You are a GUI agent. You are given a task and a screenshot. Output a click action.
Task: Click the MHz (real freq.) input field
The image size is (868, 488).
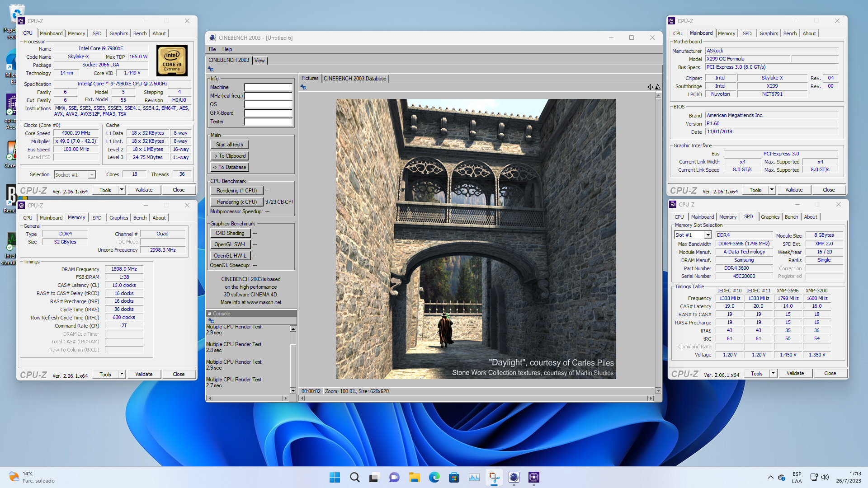point(269,96)
